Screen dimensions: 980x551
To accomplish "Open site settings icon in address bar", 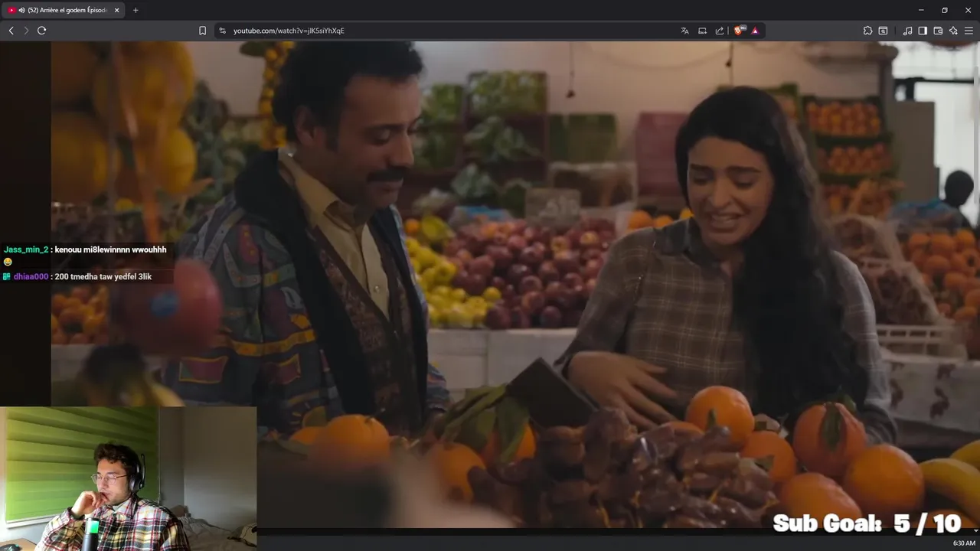I will click(x=222, y=31).
